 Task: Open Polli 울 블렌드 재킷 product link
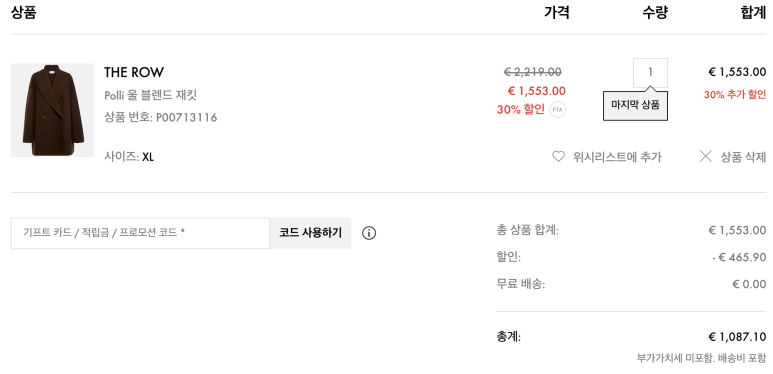(x=150, y=95)
